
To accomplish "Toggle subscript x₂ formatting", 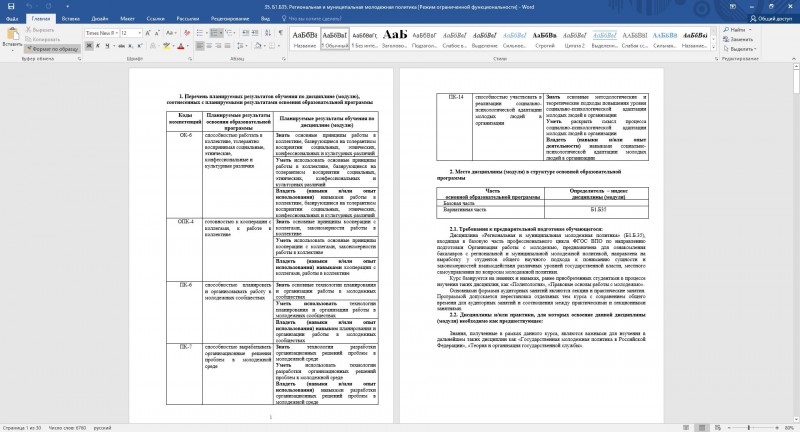I will pyautogui.click(x=131, y=46).
